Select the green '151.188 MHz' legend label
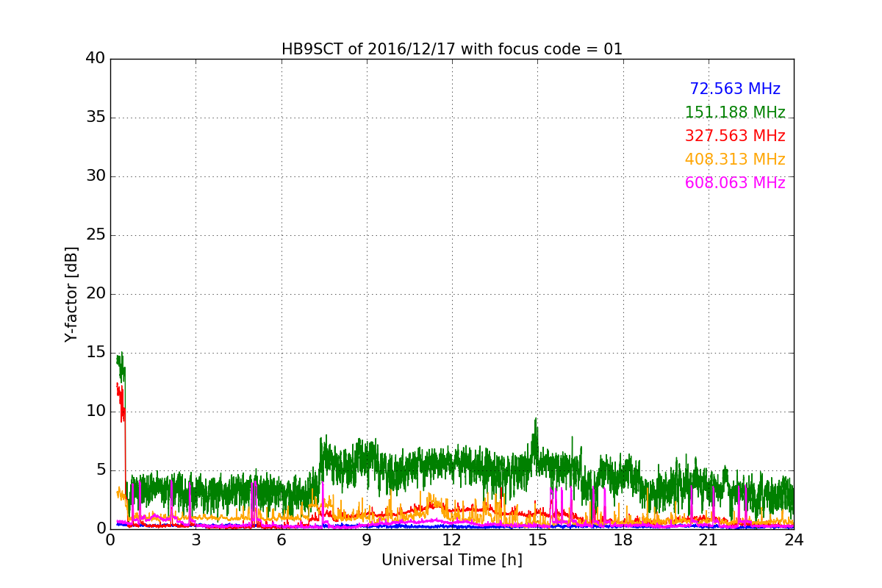Screen dimensions: 882x588 coord(735,112)
